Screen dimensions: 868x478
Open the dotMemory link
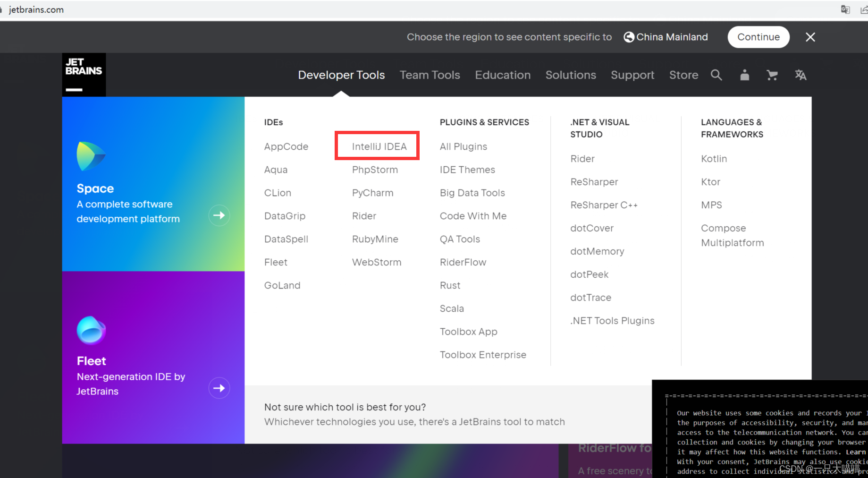click(x=597, y=251)
